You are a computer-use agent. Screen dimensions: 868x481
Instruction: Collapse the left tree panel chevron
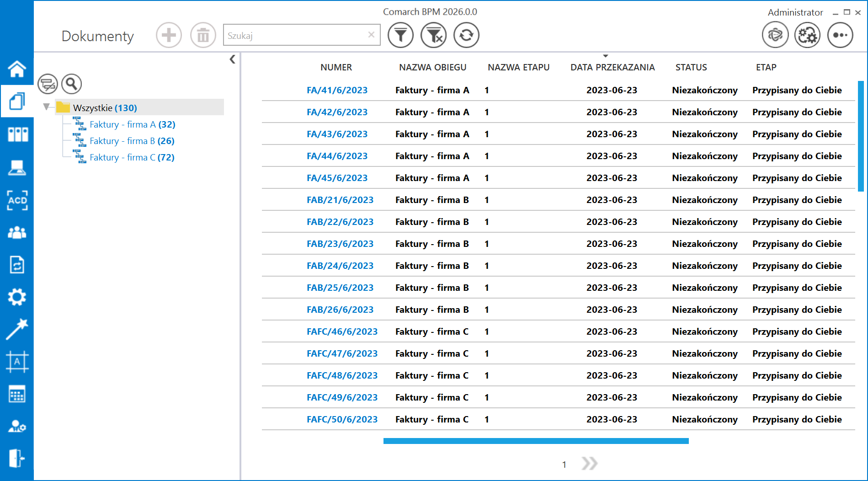[232, 59]
